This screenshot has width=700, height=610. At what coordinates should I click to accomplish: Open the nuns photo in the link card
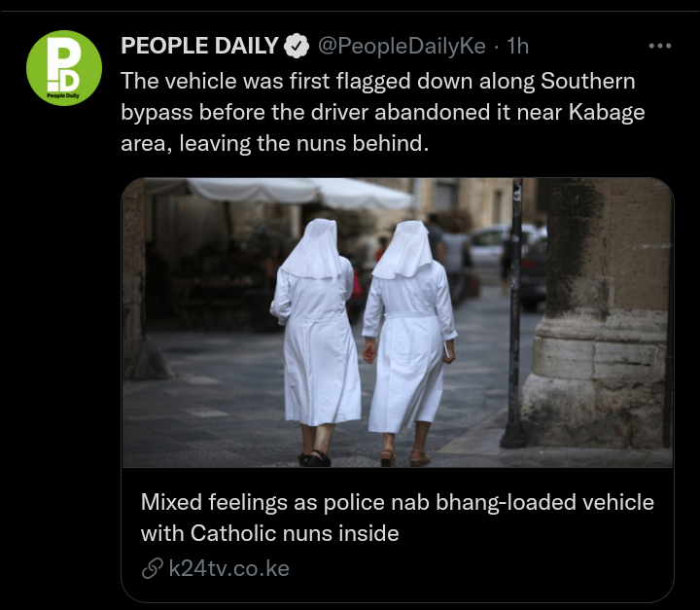point(398,323)
